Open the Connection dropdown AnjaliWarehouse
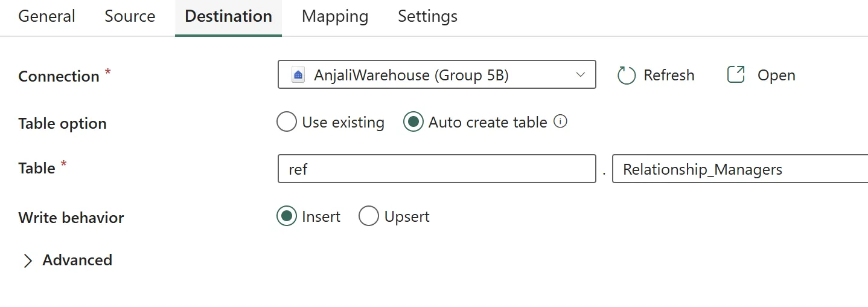The width and height of the screenshot is (868, 307). 436,75
